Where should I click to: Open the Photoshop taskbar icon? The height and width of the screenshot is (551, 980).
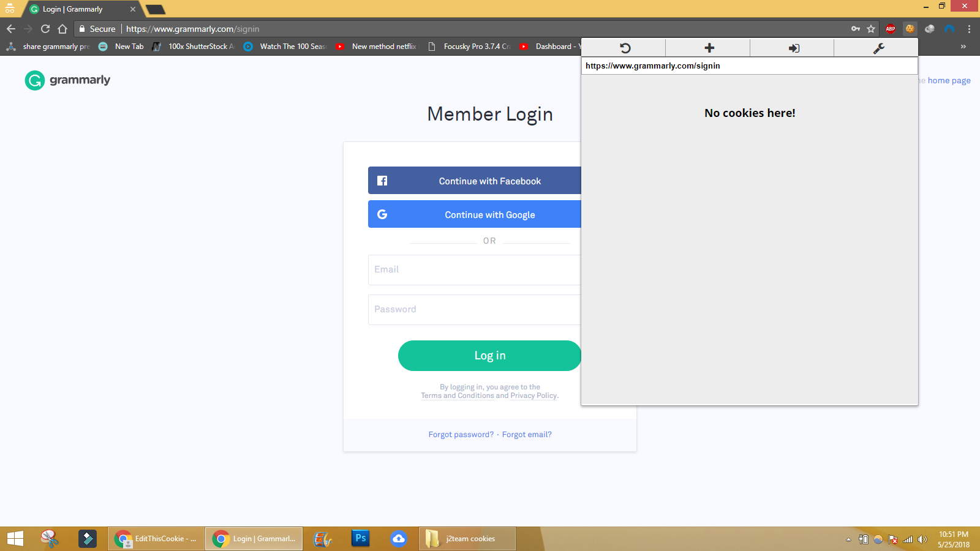(361, 539)
